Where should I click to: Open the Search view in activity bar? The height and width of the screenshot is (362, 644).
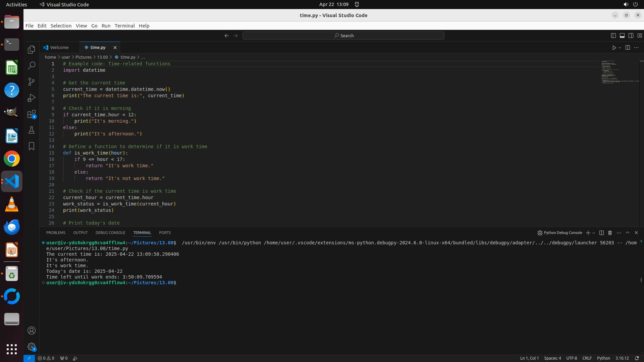32,65
